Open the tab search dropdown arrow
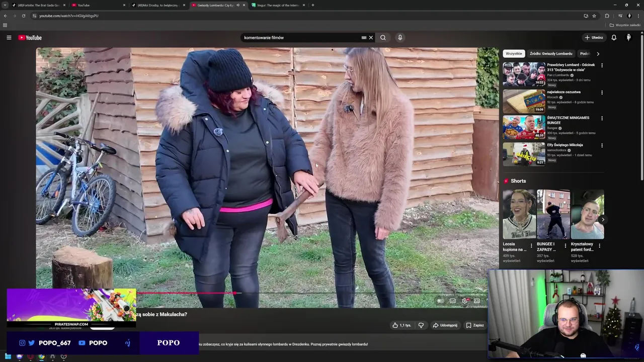The width and height of the screenshot is (644, 362). pos(5,5)
